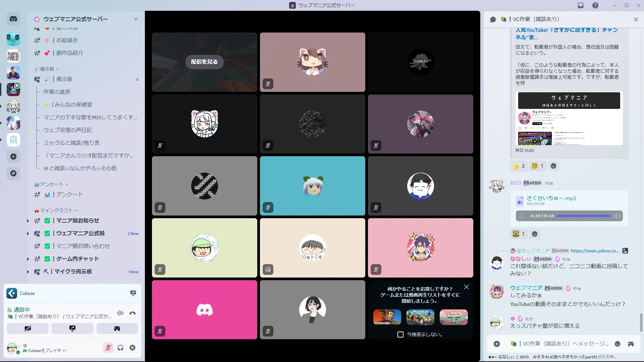
Task: Open the お絵描き channel
Action: point(67,40)
